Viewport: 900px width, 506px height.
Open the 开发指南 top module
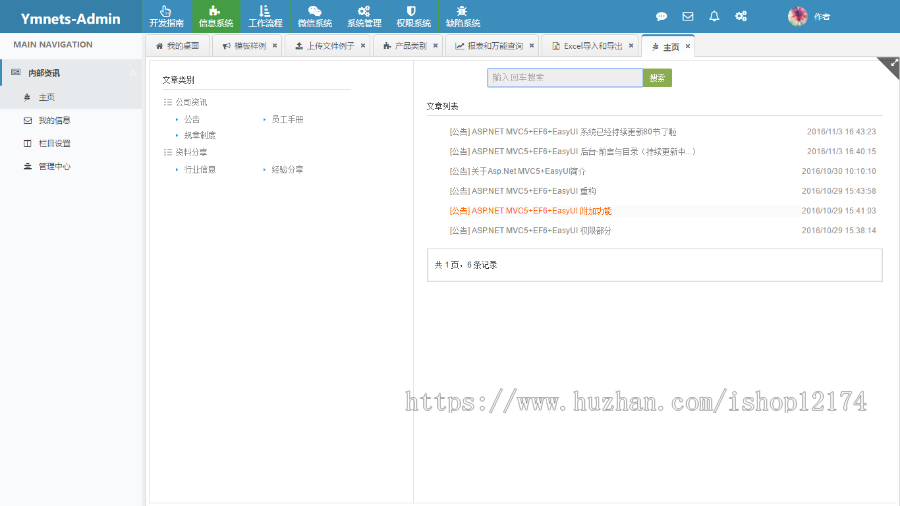(166, 16)
